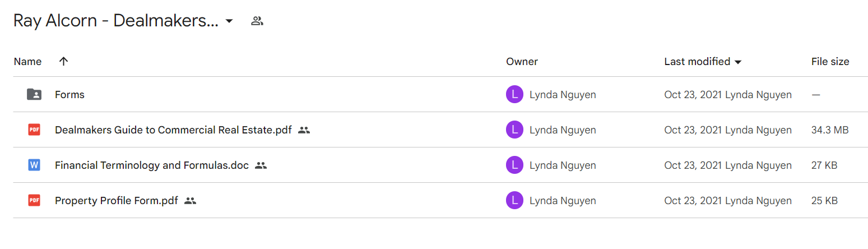
Task: Click shared icon beside Property Profile Form.pdf
Action: [190, 200]
